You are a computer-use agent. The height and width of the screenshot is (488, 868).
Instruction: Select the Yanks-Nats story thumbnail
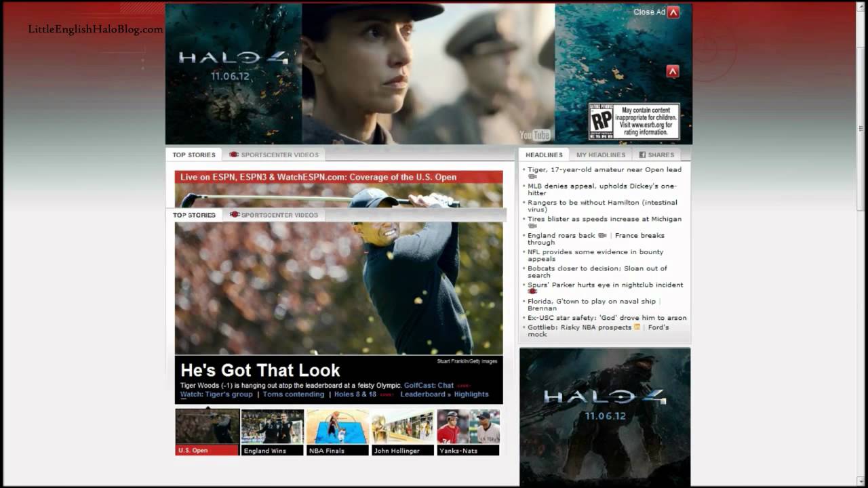(468, 432)
